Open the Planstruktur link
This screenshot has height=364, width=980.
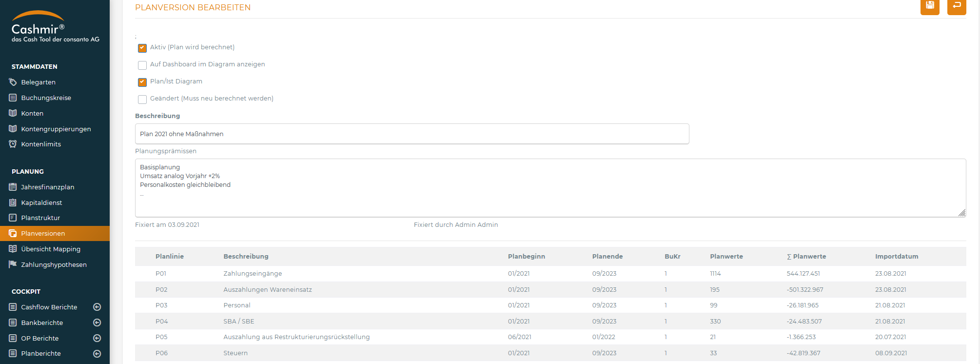(40, 218)
